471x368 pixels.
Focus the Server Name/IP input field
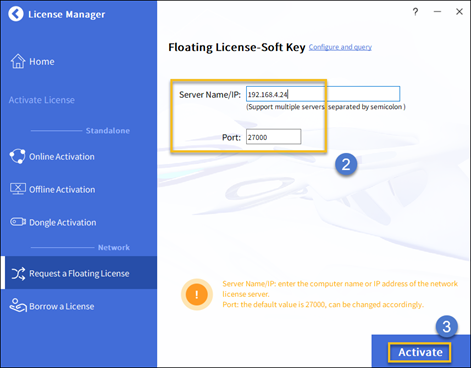coord(323,94)
